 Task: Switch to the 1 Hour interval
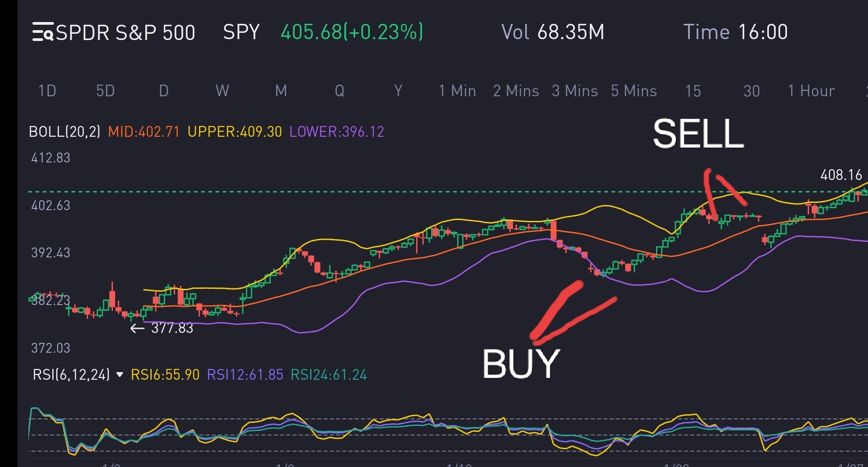point(811,91)
